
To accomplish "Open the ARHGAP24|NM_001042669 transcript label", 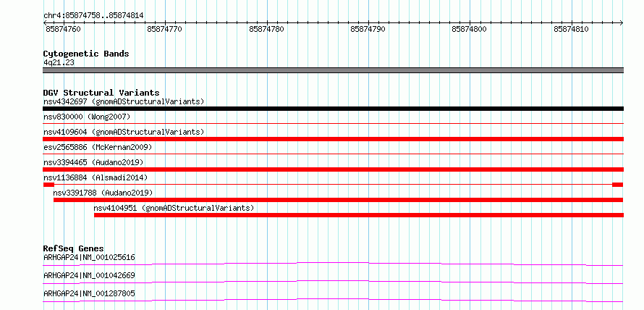I will [x=89, y=275].
